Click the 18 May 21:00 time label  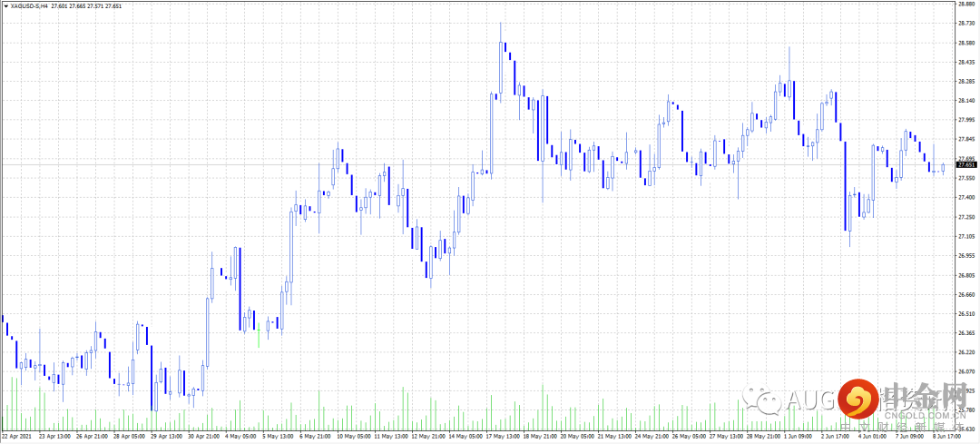click(538, 436)
